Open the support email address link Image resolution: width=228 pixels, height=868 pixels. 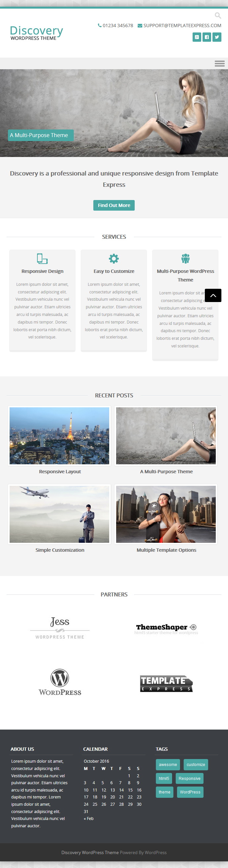pyautogui.click(x=179, y=26)
